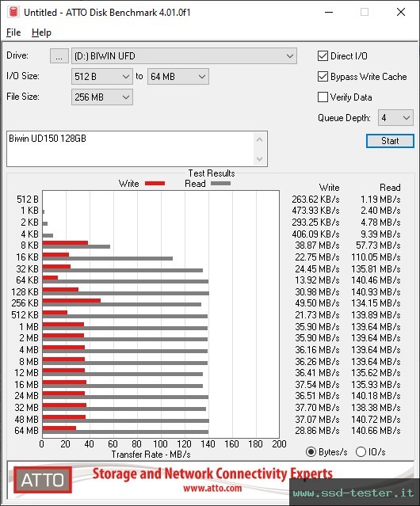
Task: Open the File Size 256 MB dropdown
Action: point(102,97)
